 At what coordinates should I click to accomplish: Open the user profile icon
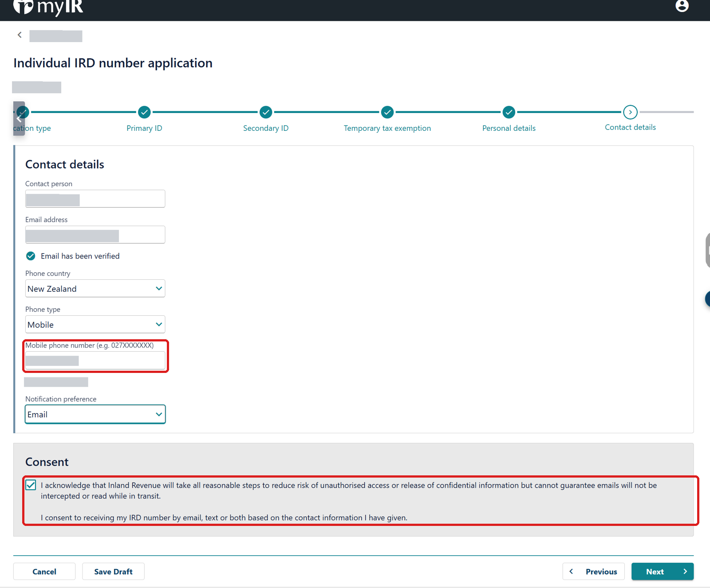click(682, 6)
